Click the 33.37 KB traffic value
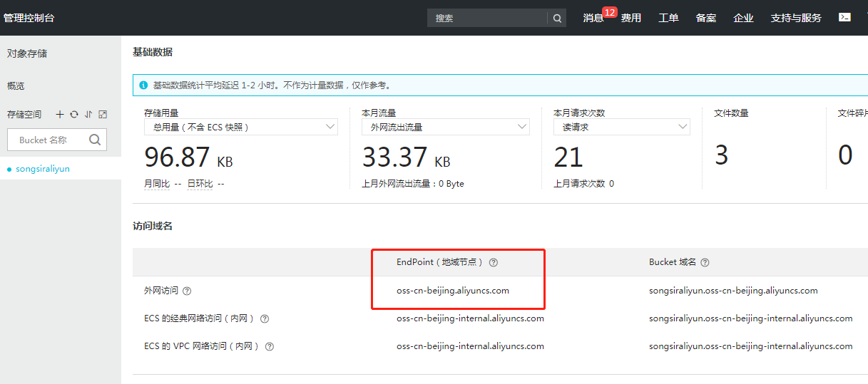This screenshot has width=868, height=384. [x=406, y=157]
